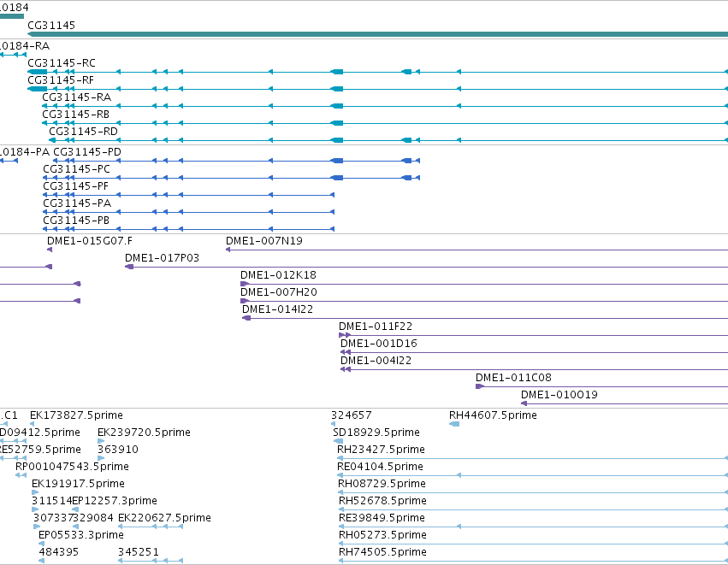Click EST RH74505.5prime
This screenshot has height=565, width=728.
[382, 553]
